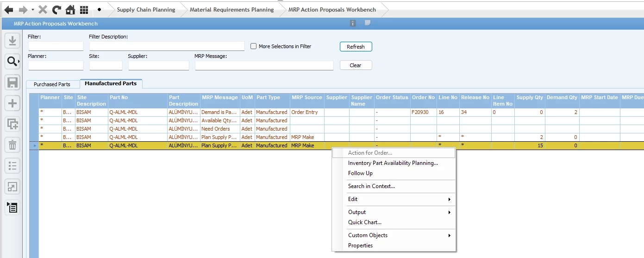Click the refresh/reload arrow in the top toolbar

tap(56, 10)
